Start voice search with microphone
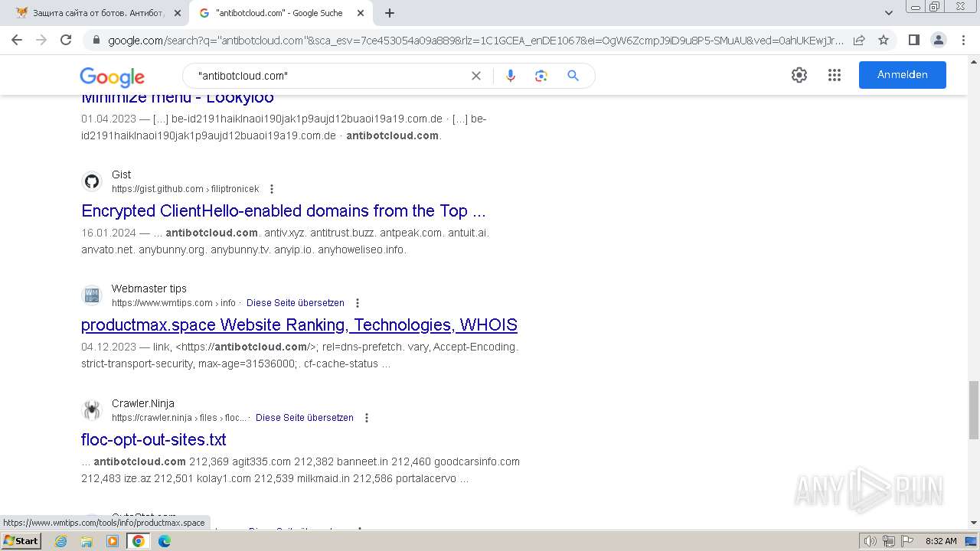980x551 pixels. tap(511, 76)
